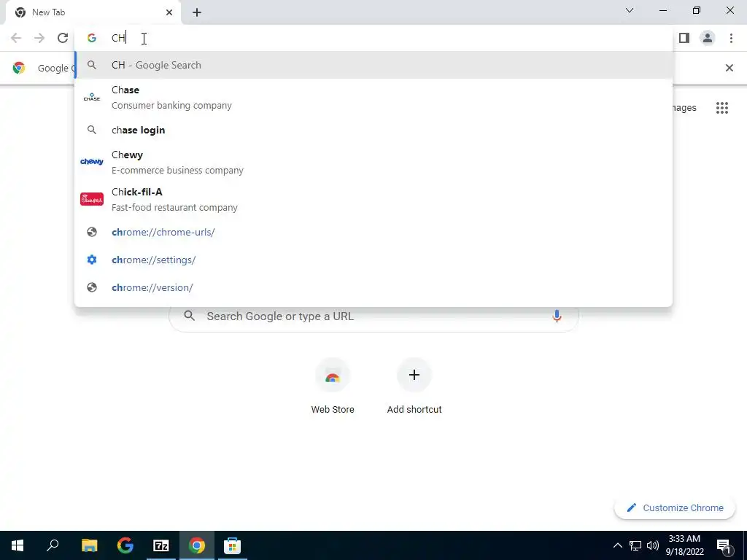Close the New Tab tab

tap(169, 12)
